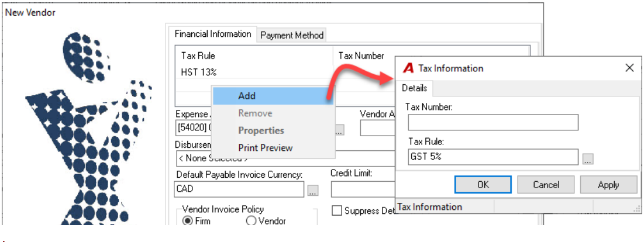Screen dimensions: 644x242
Task: Click the Default Payable Invoice Currency field
Action: click(239, 189)
